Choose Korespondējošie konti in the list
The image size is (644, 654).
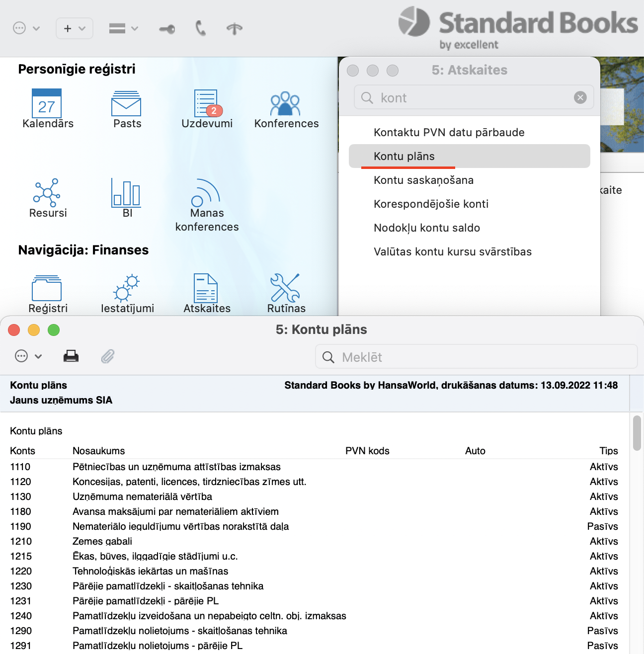[x=431, y=204]
